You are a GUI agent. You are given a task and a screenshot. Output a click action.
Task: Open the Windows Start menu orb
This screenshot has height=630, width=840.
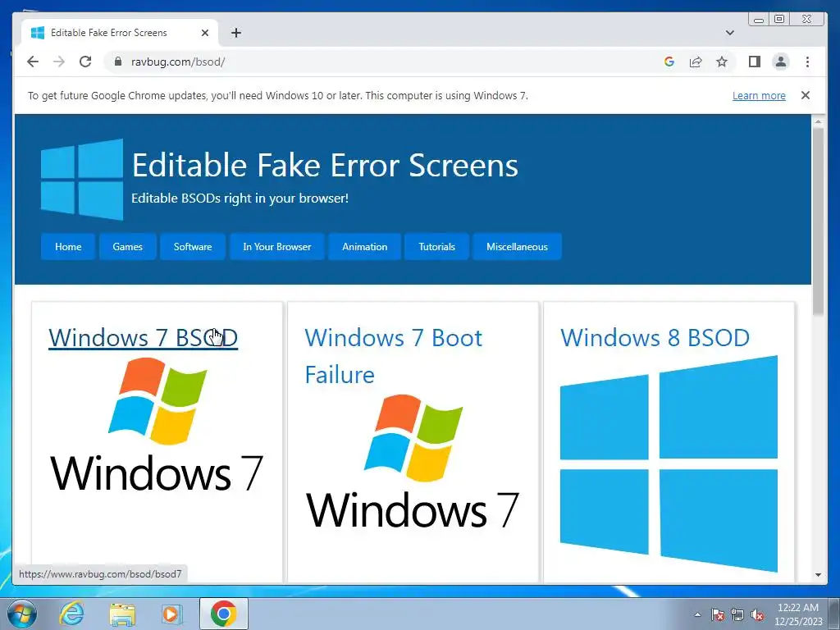[x=22, y=614]
